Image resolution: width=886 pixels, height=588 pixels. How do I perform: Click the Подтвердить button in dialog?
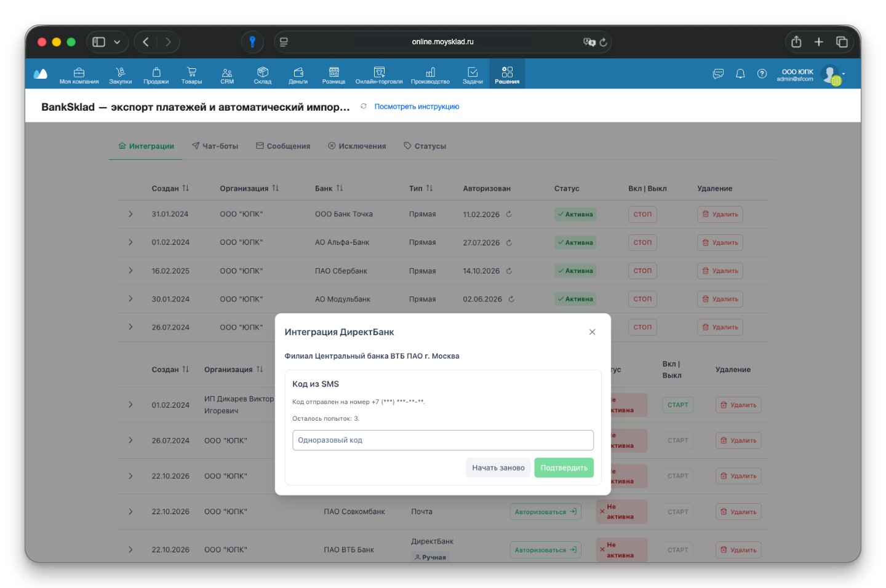click(564, 468)
